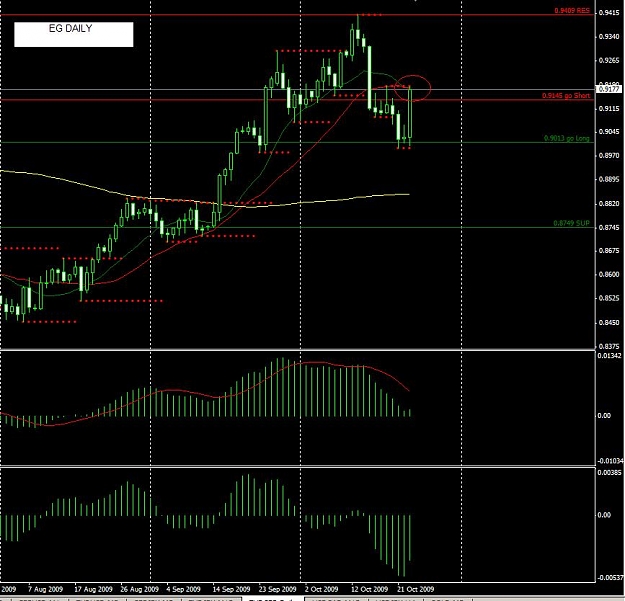
Task: Click the 2 Oct 2009 date label
Action: [x=321, y=589]
